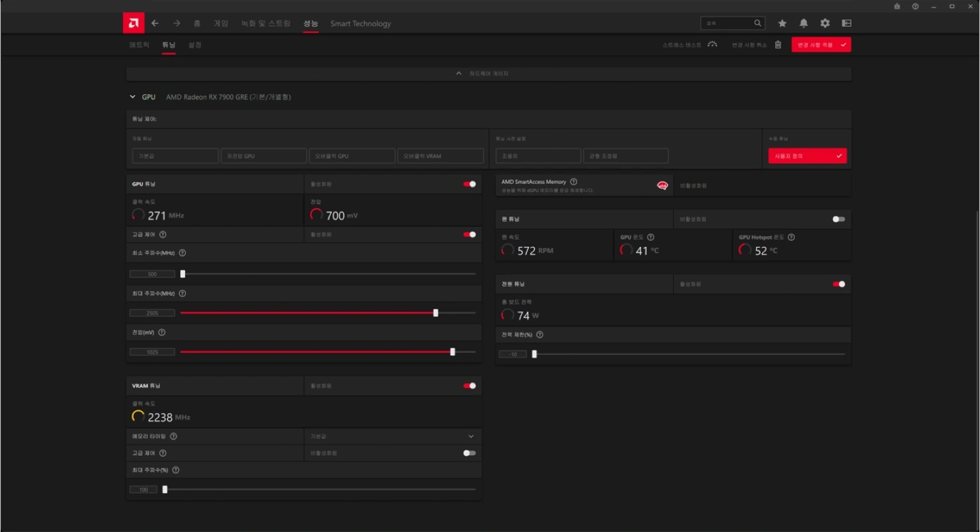Toggle the sidebar panel layout icon
Screen dimensions: 980x532
click(x=847, y=23)
